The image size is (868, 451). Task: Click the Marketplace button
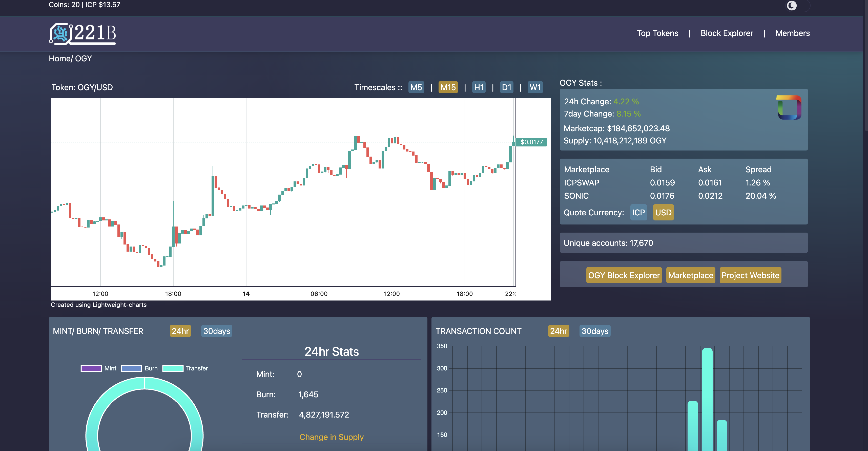coord(690,275)
